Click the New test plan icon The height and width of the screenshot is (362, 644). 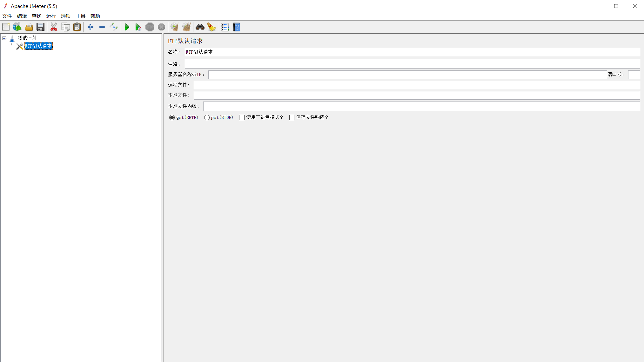pos(6,27)
